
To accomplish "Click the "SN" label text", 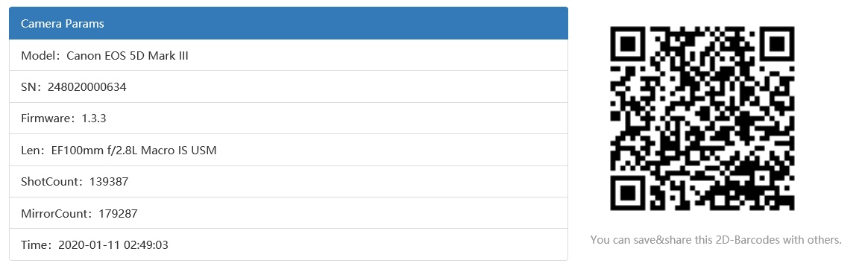I will coord(27,87).
